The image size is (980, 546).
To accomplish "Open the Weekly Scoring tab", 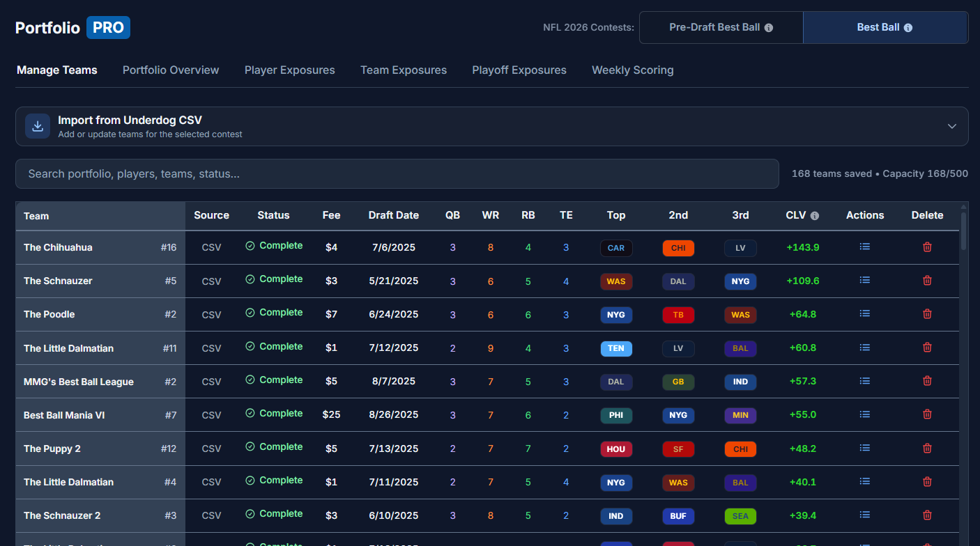I will pos(632,70).
